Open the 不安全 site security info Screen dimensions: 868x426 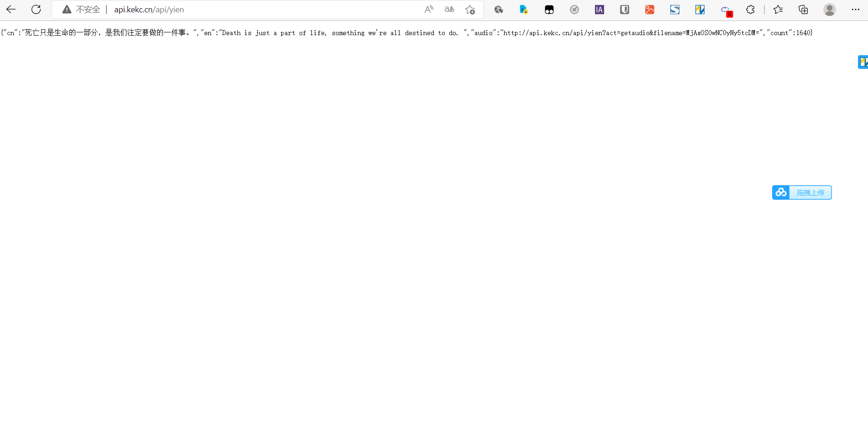point(81,10)
